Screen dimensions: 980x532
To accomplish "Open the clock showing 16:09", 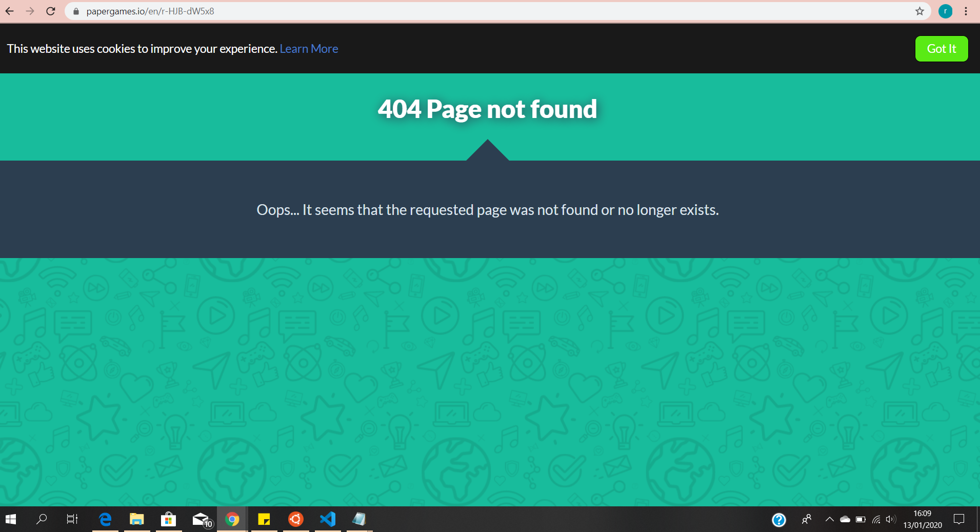I will point(923,519).
